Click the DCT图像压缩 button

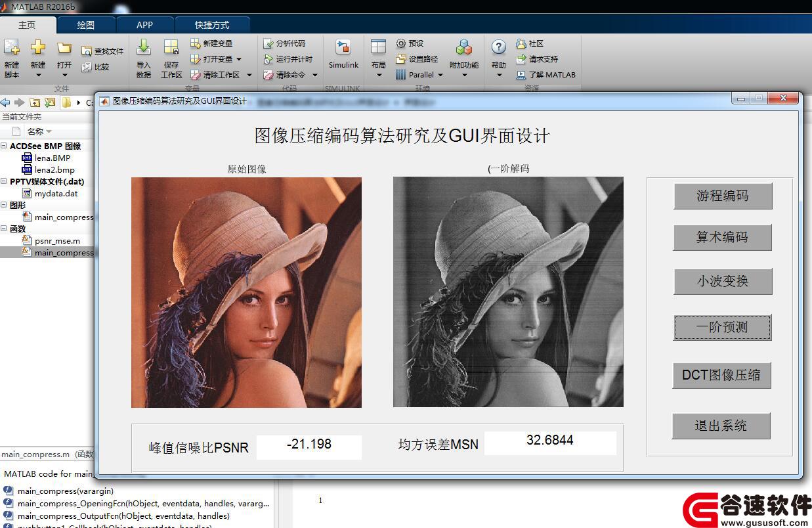tap(721, 375)
